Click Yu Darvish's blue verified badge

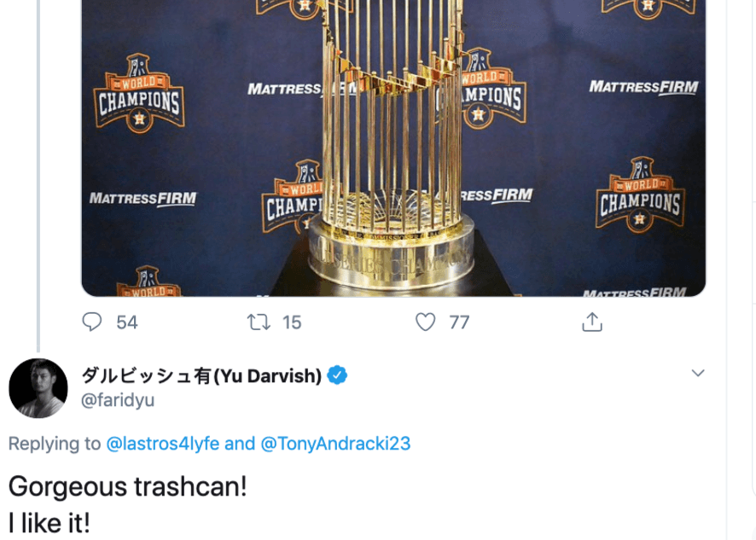click(338, 375)
